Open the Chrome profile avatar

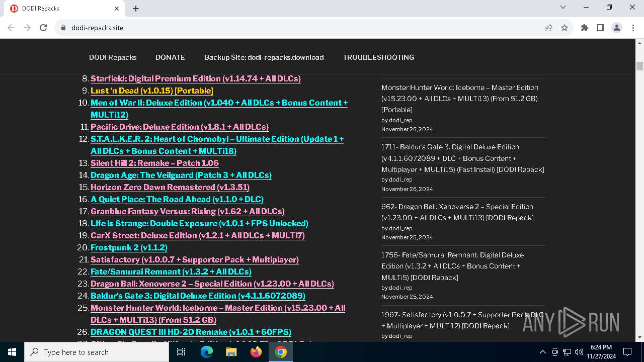coord(617,28)
